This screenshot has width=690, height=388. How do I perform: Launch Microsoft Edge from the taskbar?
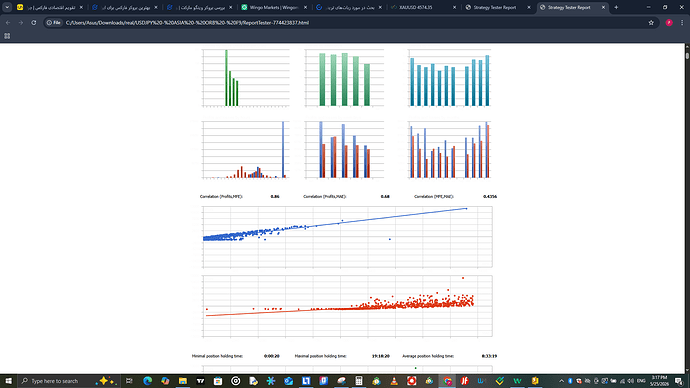click(147, 381)
